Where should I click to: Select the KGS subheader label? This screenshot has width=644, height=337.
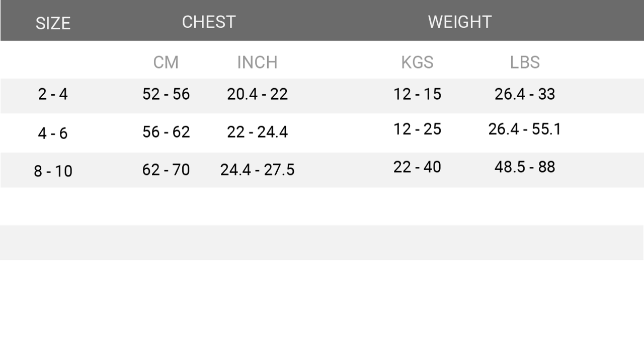point(417,62)
